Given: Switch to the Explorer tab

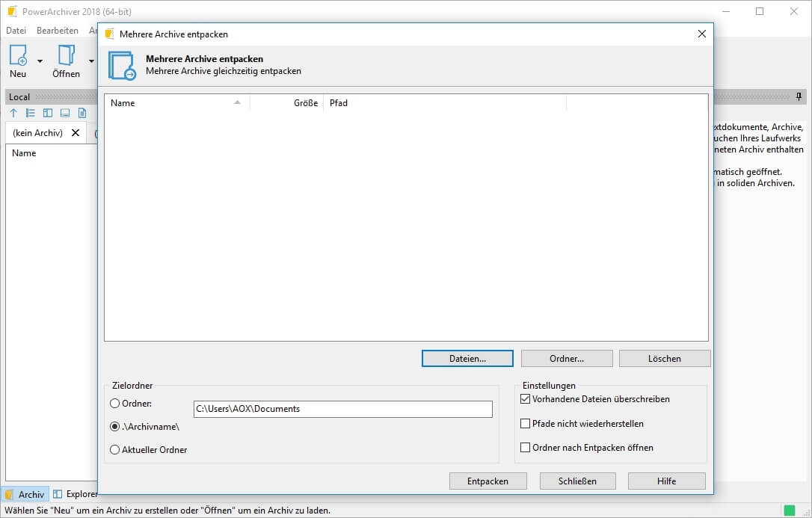Looking at the screenshot, I should (76, 494).
